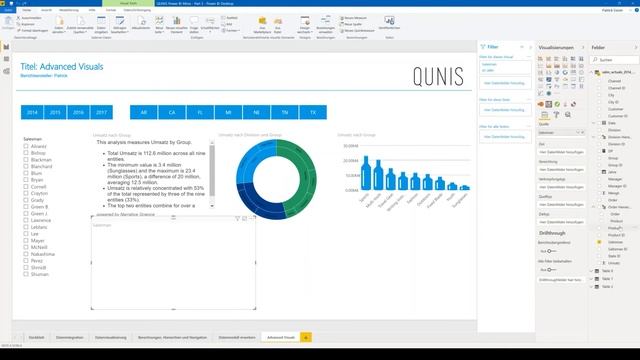The image size is (640, 360).
Task: Click the Abfragen bearbeiten ribbon icon
Action: pyautogui.click(x=120, y=24)
